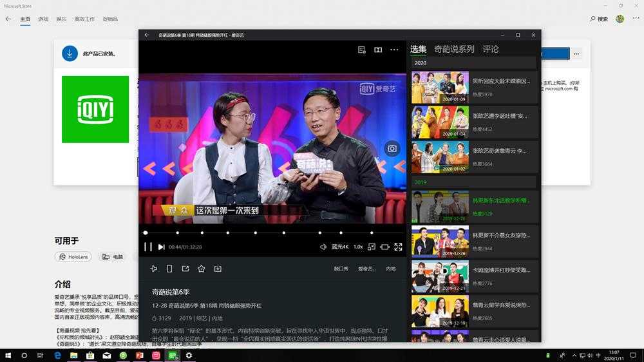
Task: Open the taskbar notification center
Action: 633,356
